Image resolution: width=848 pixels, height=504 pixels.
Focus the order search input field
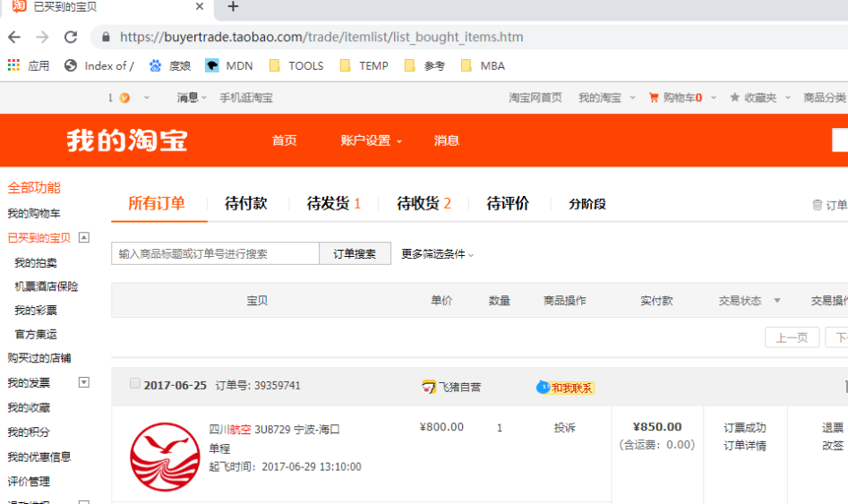[215, 253]
